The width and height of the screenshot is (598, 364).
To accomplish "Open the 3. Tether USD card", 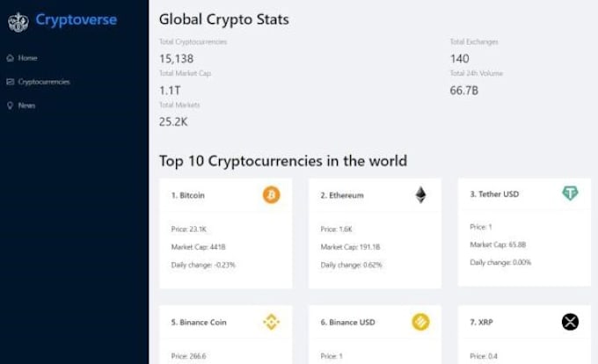I will (524, 232).
